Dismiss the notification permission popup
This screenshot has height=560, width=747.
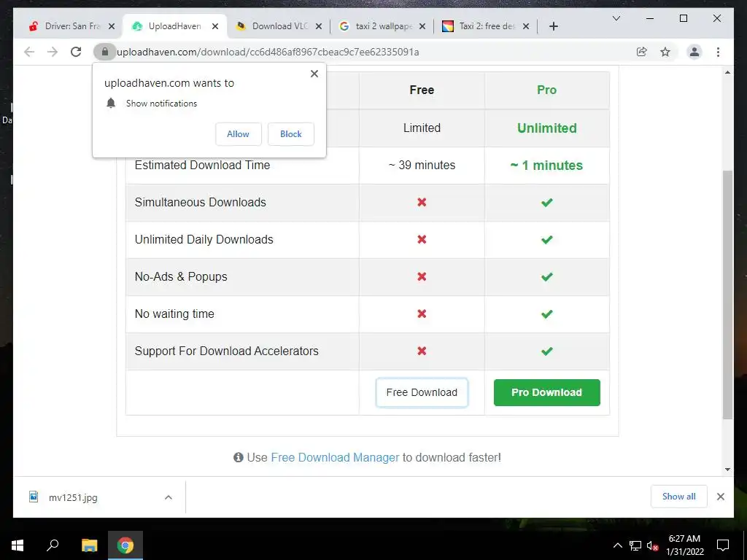(314, 74)
